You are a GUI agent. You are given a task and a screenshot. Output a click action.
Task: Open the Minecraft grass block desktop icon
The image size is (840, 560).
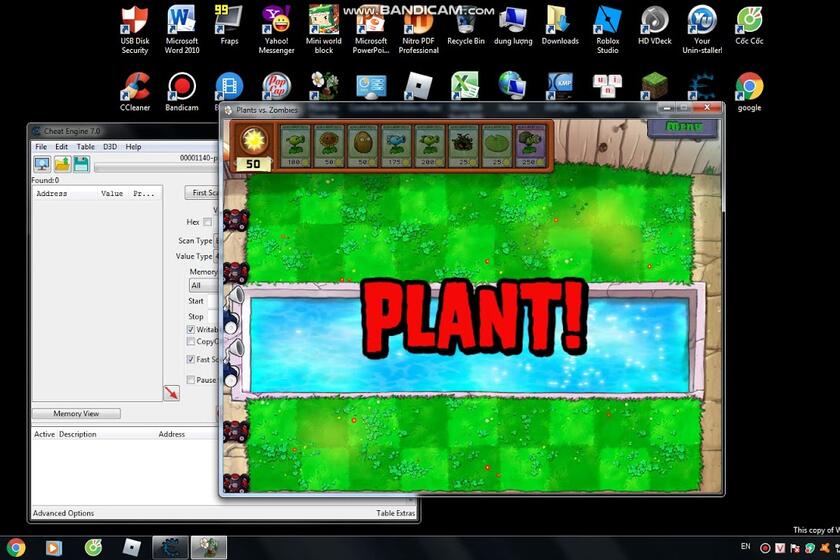tap(655, 87)
